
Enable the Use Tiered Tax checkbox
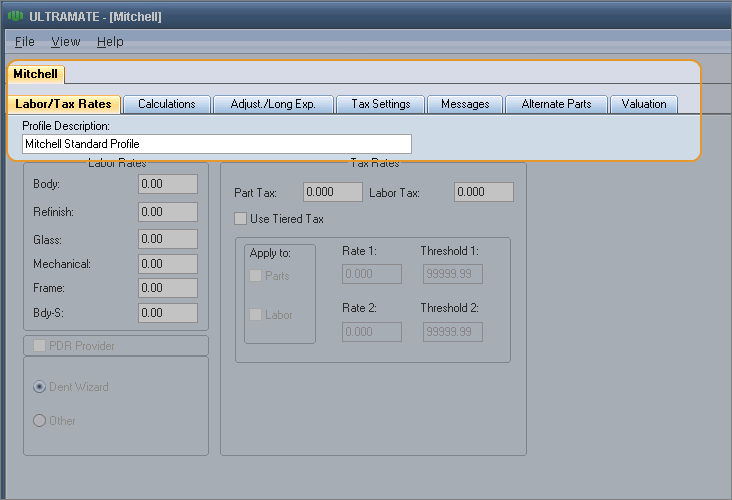coord(240,219)
